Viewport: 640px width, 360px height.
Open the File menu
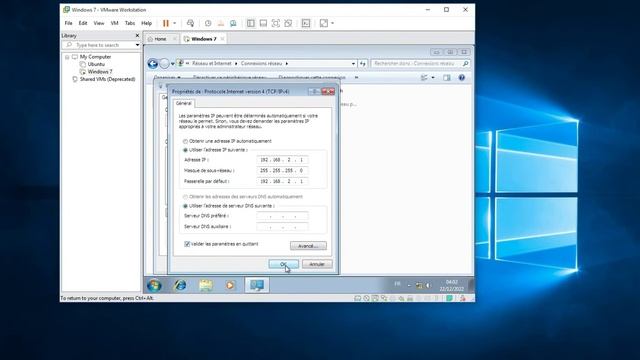pos(69,23)
